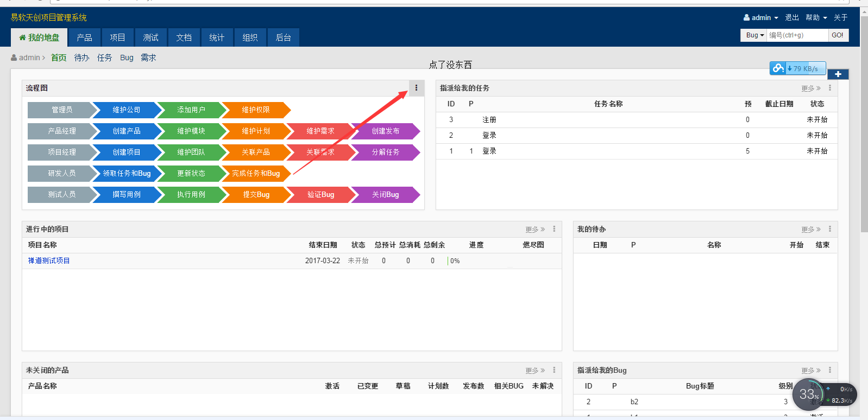
Task: Open options menu for assigned tasks panel
Action: click(829, 88)
